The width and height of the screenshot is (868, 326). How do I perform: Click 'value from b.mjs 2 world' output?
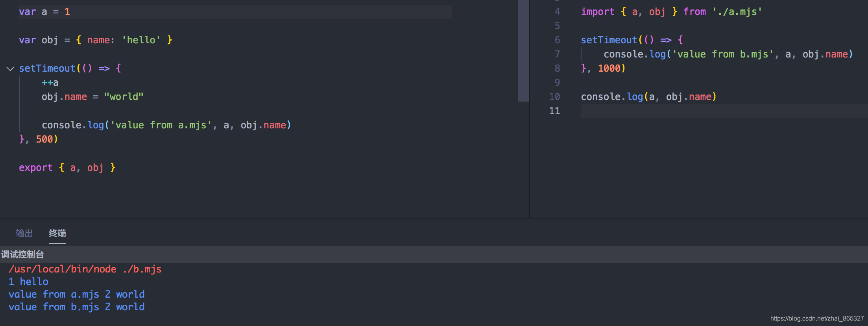[77, 307]
